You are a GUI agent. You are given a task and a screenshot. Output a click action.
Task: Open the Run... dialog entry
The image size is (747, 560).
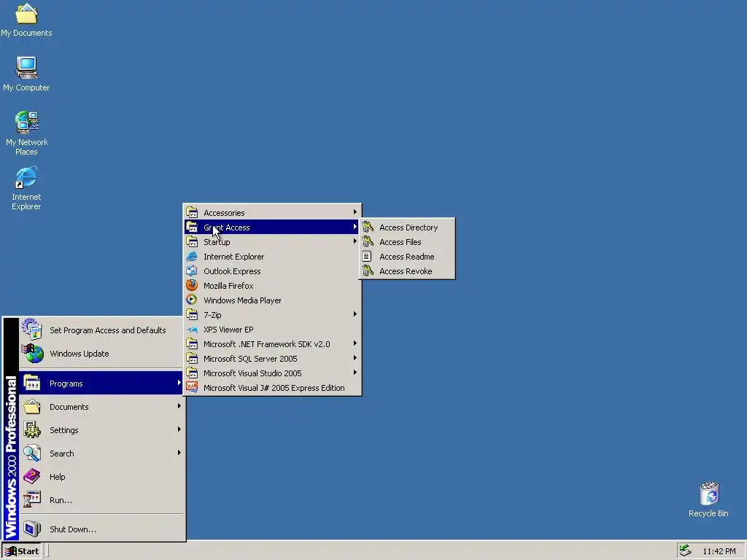(102, 500)
